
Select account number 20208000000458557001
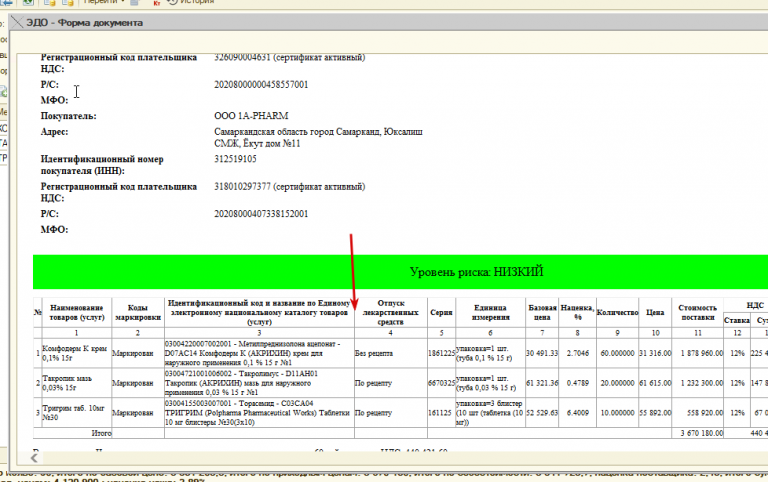pos(261,85)
